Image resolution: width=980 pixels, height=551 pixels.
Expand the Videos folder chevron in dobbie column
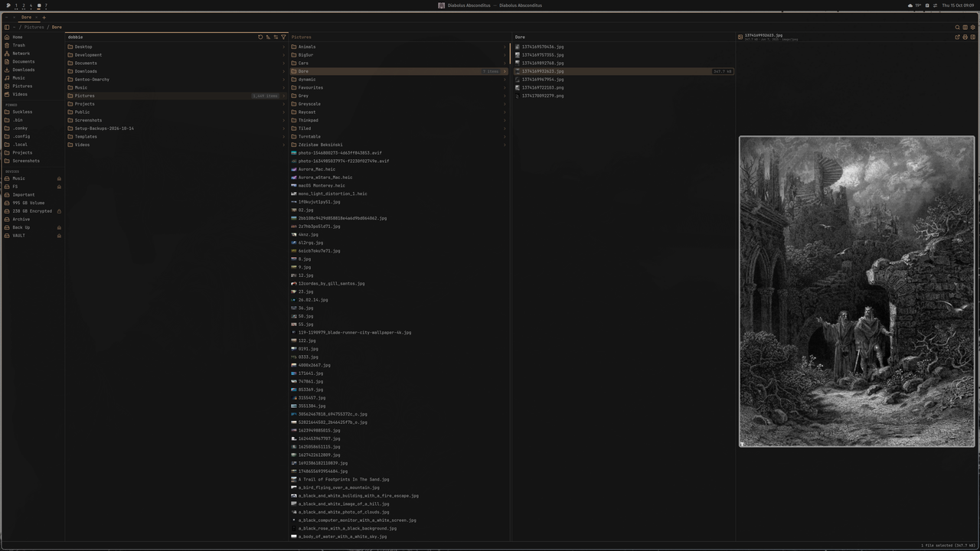[x=283, y=145]
